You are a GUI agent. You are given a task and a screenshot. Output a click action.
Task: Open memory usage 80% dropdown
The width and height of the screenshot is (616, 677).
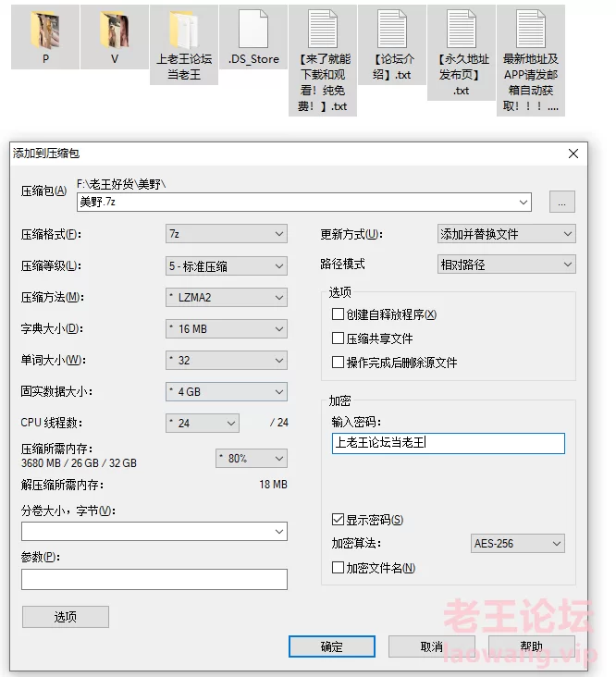click(x=252, y=458)
